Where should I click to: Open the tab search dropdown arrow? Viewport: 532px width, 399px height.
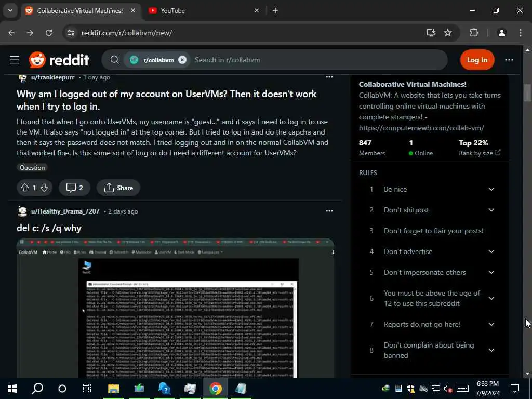point(10,10)
